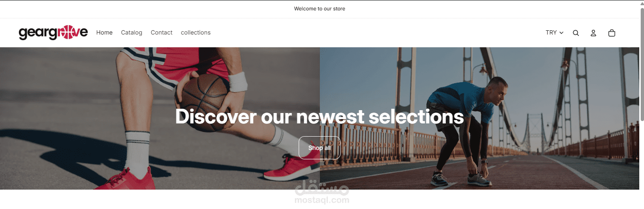Click the mostaql.com watermark
This screenshot has height=209, width=644.
[x=322, y=195]
